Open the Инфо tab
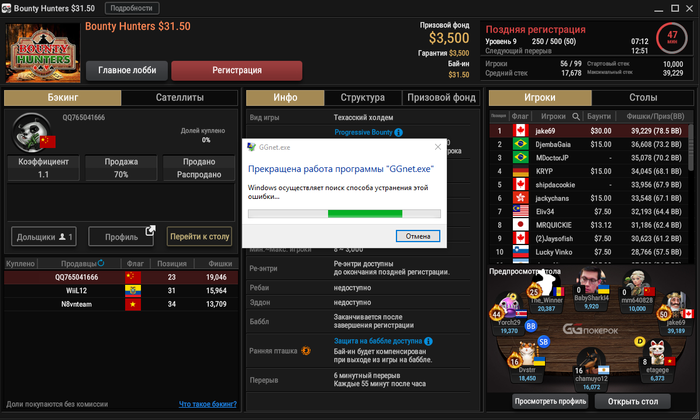This screenshot has width=700, height=420. (285, 97)
